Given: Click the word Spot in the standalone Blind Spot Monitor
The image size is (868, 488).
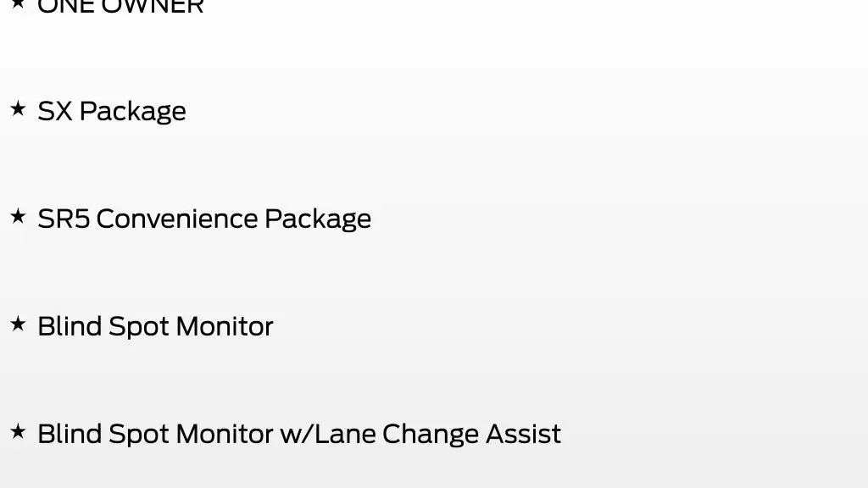Looking at the screenshot, I should (138, 328).
